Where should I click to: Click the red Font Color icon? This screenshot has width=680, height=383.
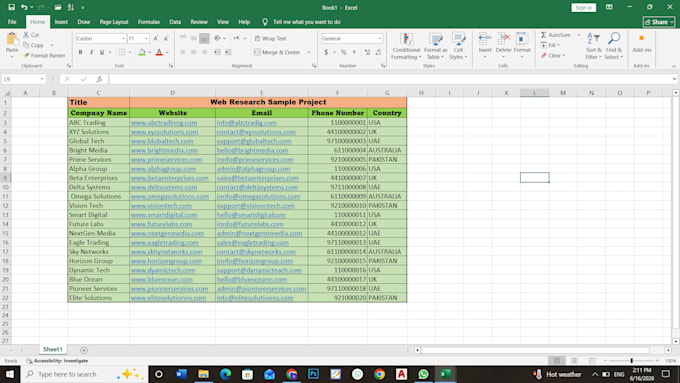tap(159, 52)
